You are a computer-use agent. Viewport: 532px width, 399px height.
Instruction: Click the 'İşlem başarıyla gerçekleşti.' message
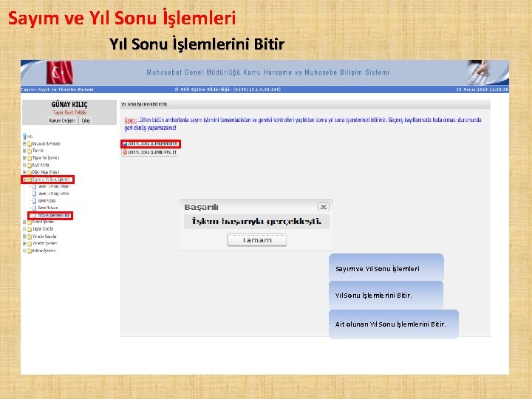[x=256, y=221]
